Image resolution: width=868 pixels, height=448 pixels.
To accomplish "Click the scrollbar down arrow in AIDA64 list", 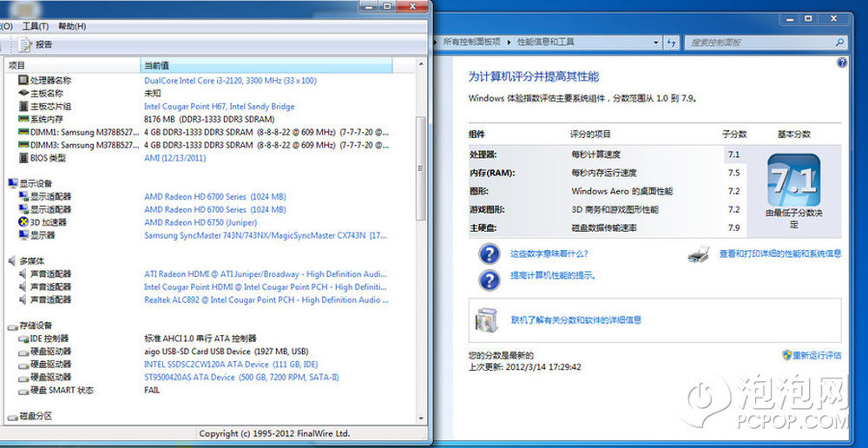I will pos(421,419).
